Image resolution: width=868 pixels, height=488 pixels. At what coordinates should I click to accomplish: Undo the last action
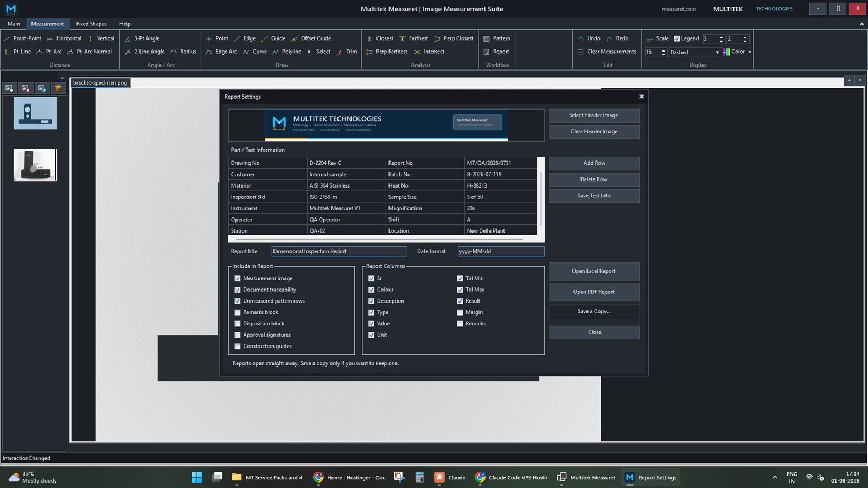(x=589, y=38)
